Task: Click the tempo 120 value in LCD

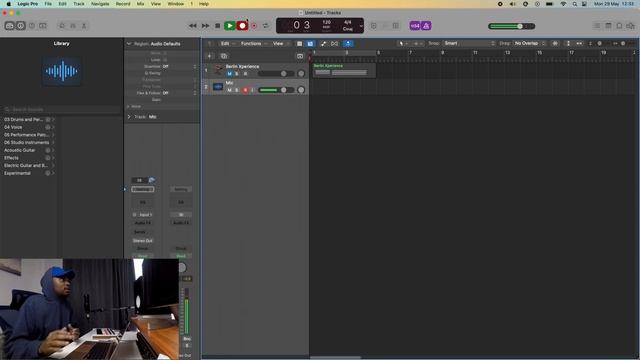Action: click(x=327, y=22)
